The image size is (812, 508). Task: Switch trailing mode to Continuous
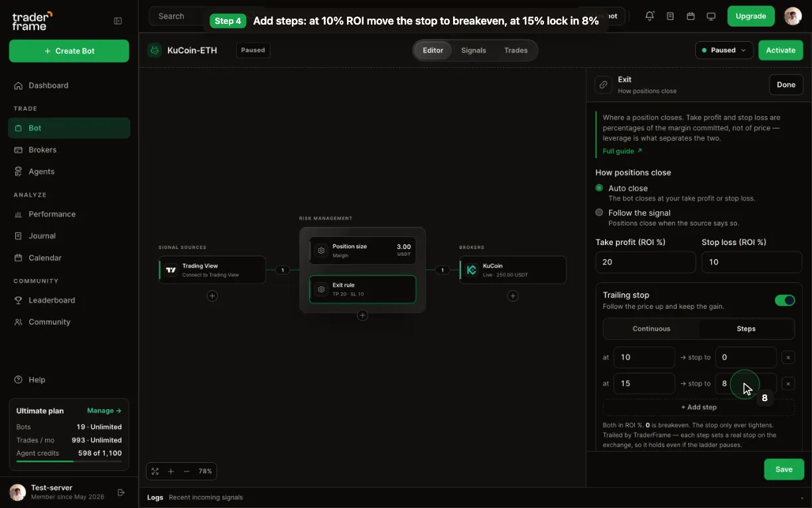tap(651, 329)
